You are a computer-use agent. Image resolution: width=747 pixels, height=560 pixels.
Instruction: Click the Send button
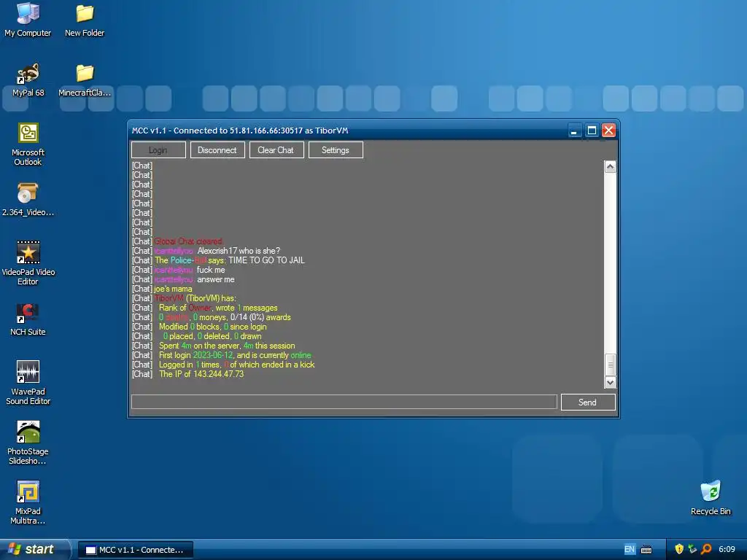click(588, 402)
